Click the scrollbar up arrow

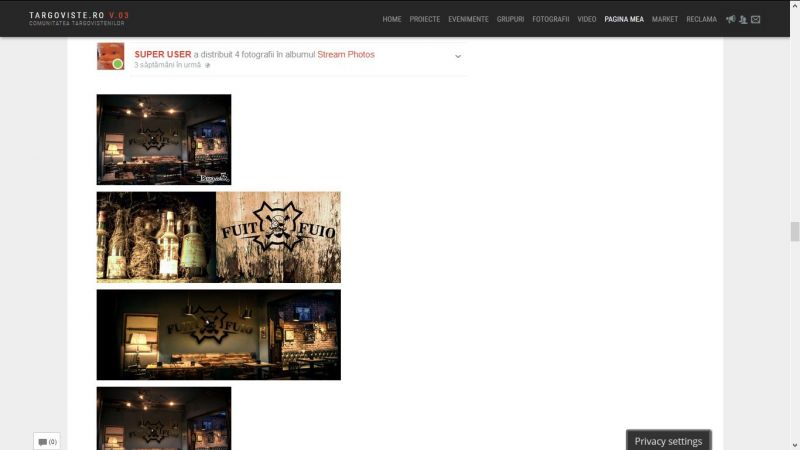(x=794, y=4)
